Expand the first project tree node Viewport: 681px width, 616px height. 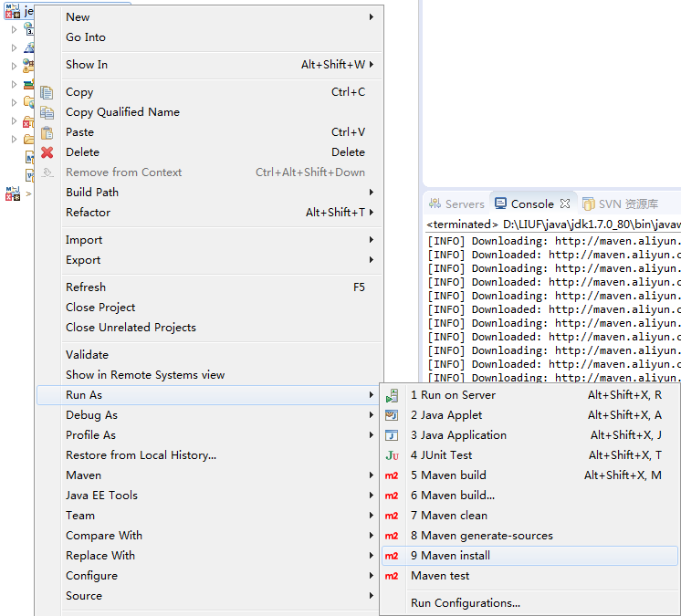point(14,29)
